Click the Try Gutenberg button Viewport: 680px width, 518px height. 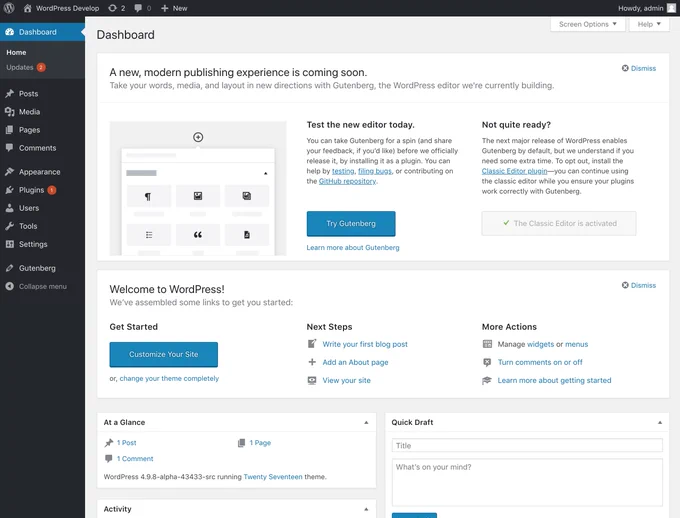351,223
